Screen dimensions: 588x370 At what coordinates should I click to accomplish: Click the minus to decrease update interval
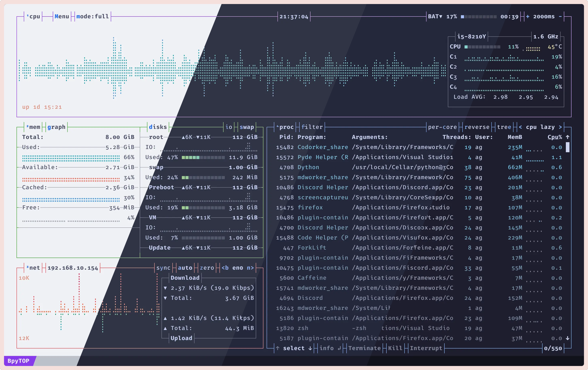560,16
